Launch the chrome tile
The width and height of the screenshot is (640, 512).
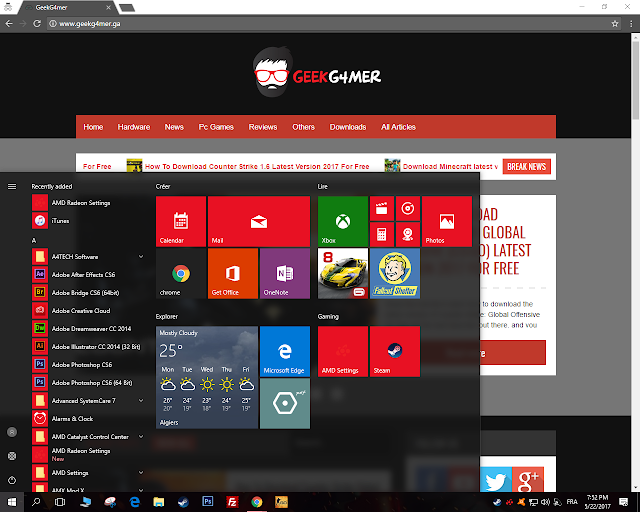[181, 273]
